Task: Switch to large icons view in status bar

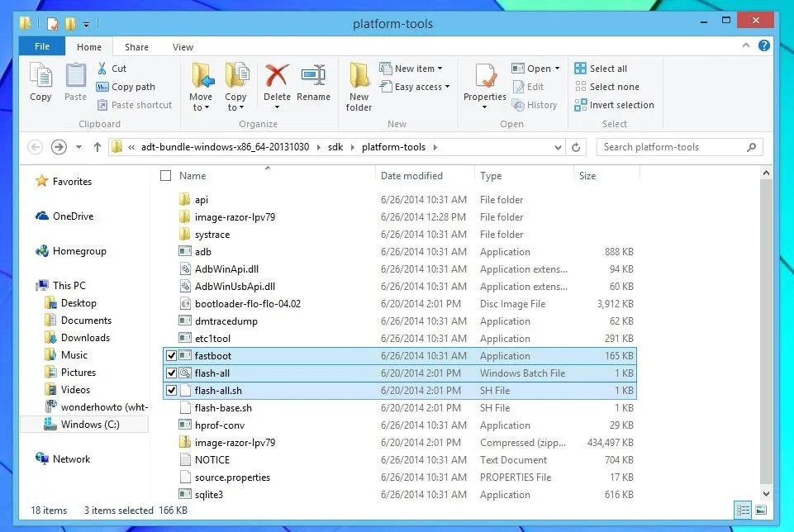Action: point(761,511)
